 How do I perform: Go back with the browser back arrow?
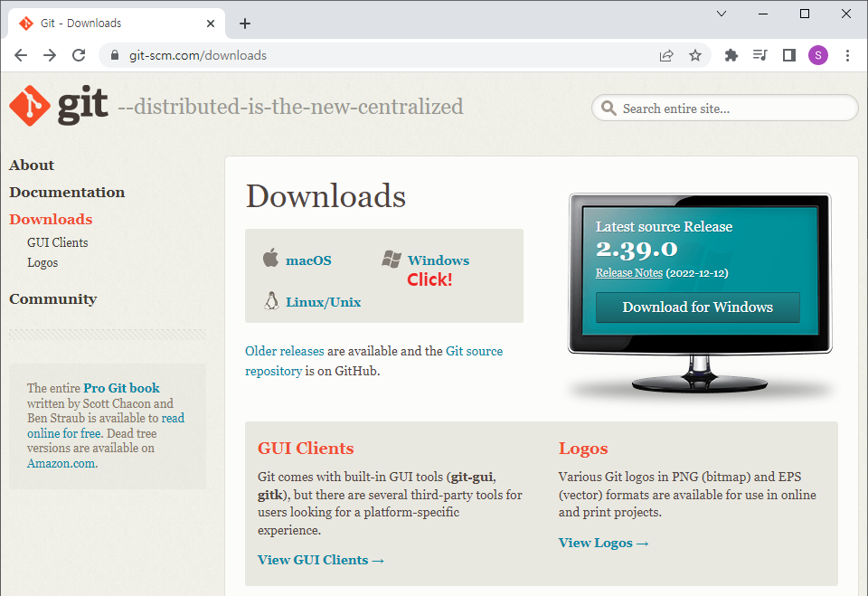[21, 55]
